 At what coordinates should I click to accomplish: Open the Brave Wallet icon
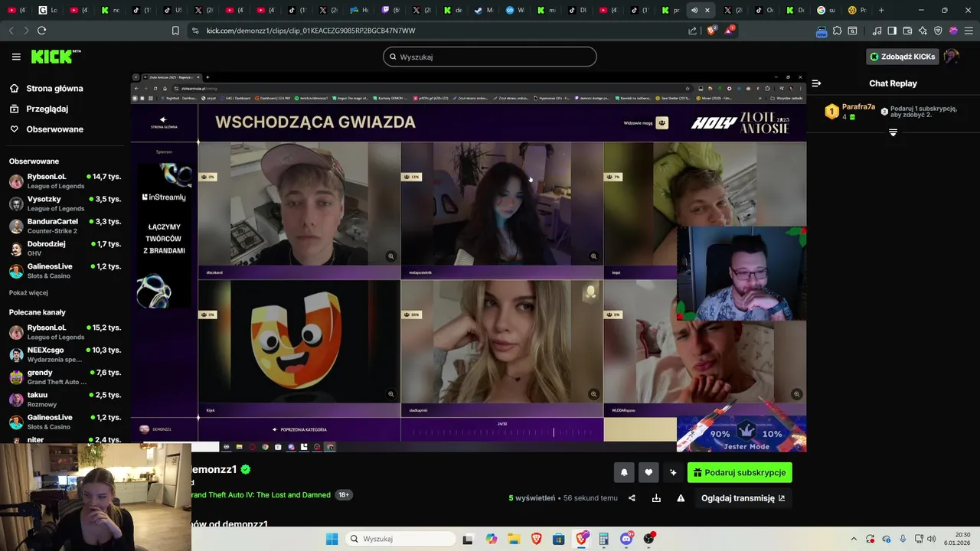coord(907,31)
